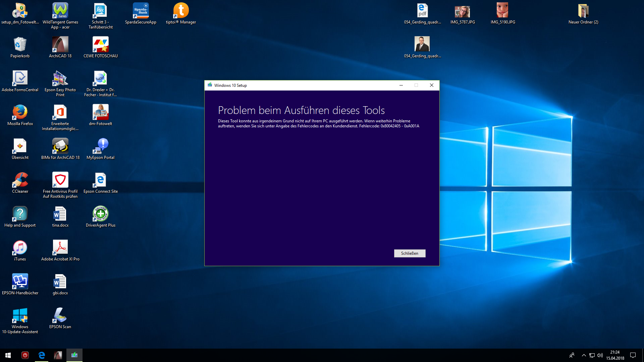Open People icon in system tray

(572, 355)
